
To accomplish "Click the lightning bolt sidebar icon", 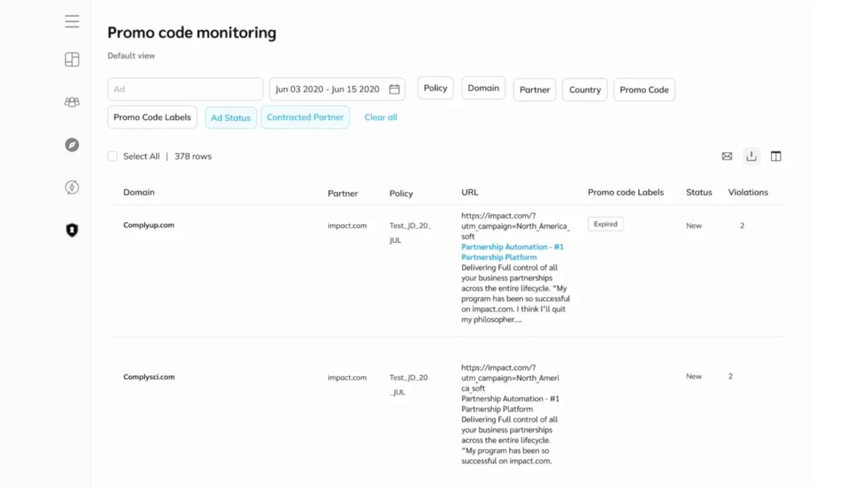I will [72, 187].
